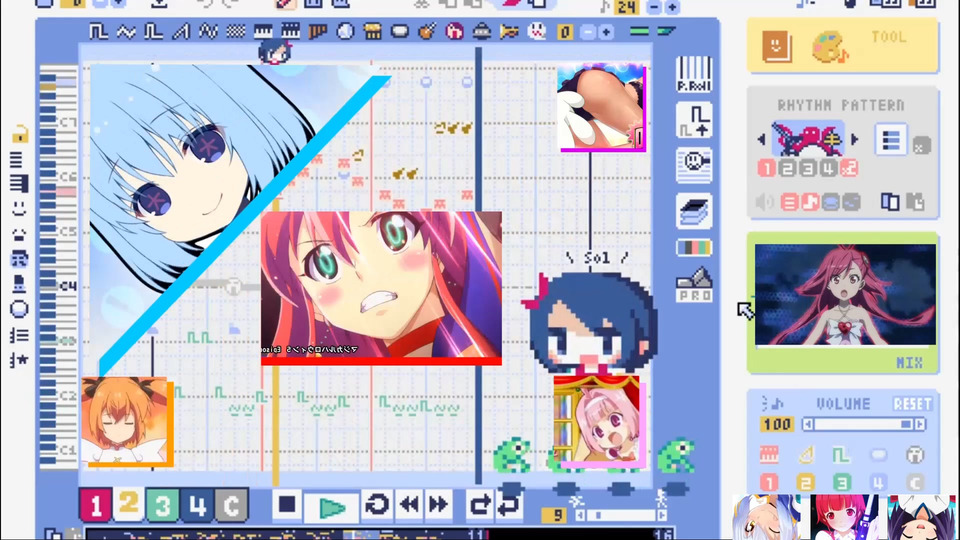Open the smiley book icon in TOOL panel
The width and height of the screenshot is (960, 540).
(x=776, y=46)
